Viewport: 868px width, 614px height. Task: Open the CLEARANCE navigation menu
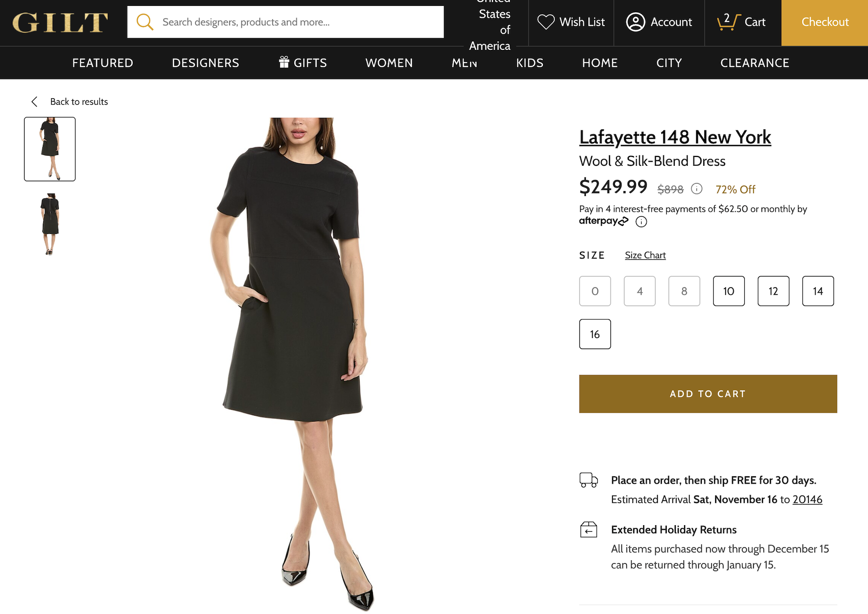tap(754, 63)
